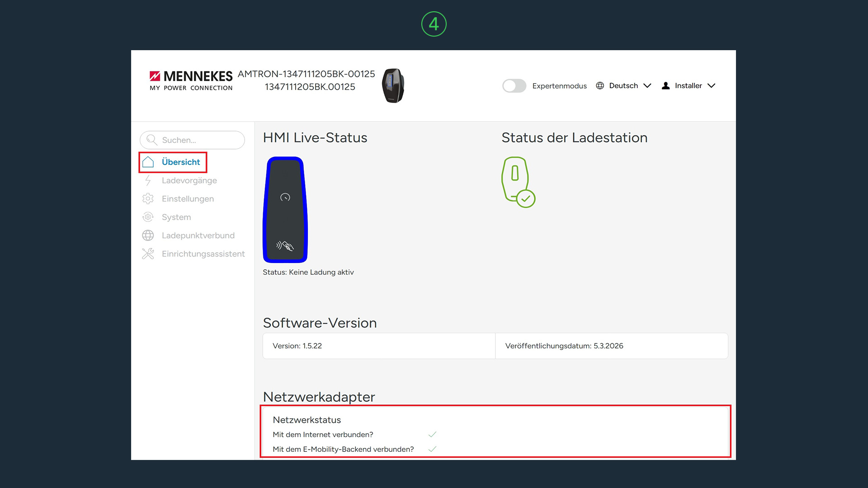
Task: Open the System menu item
Action: coord(176,217)
